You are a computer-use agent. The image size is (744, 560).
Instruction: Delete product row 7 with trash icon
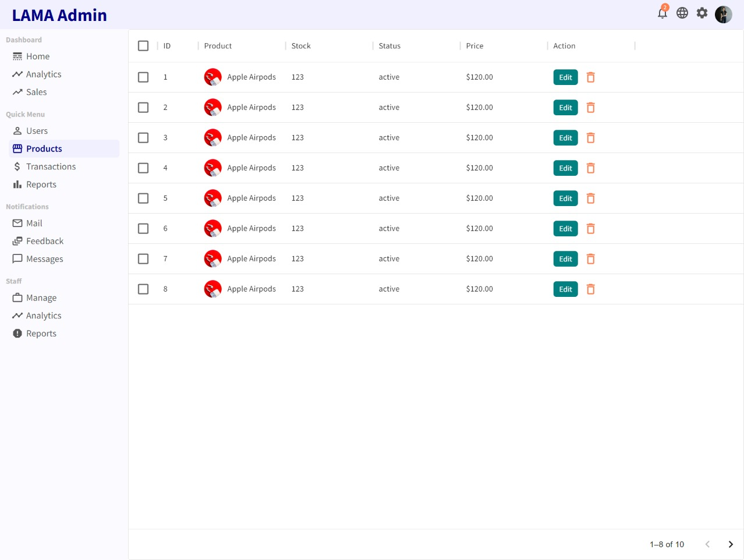[x=590, y=259]
